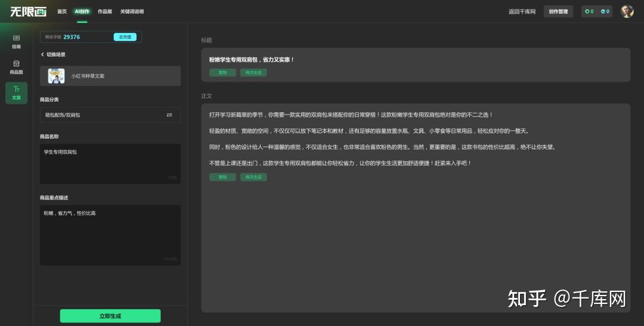Click the 去充值 recharge button
This screenshot has width=644, height=326.
pos(125,37)
